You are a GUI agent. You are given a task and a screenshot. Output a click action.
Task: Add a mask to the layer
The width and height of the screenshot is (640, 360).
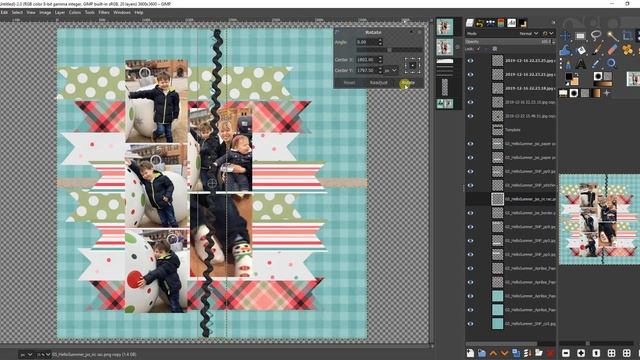point(539,353)
